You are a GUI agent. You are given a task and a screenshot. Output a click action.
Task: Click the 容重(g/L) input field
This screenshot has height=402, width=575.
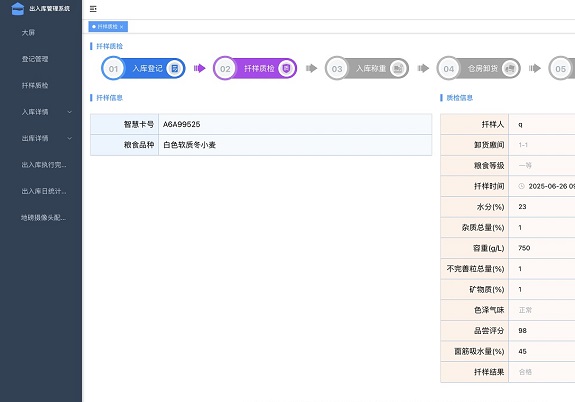542,248
